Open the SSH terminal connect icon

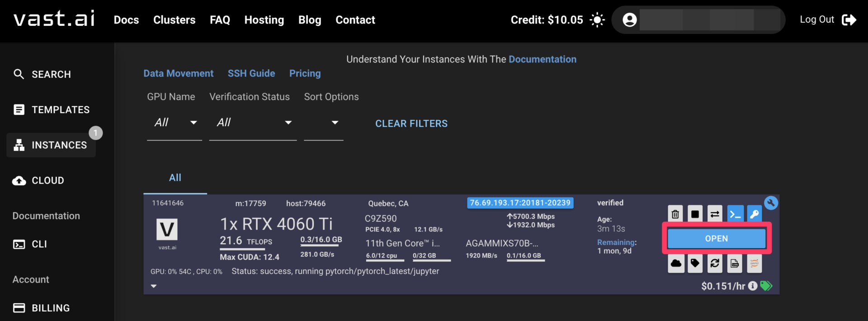(x=735, y=214)
